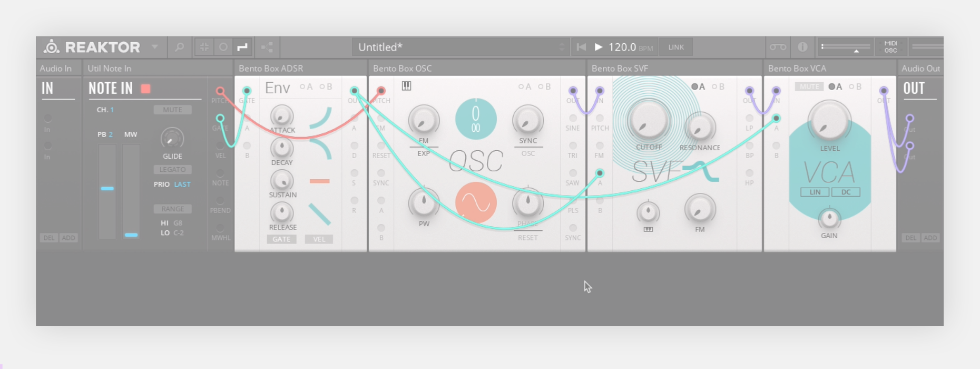Toggle the LIN button in VCA

pos(815,192)
